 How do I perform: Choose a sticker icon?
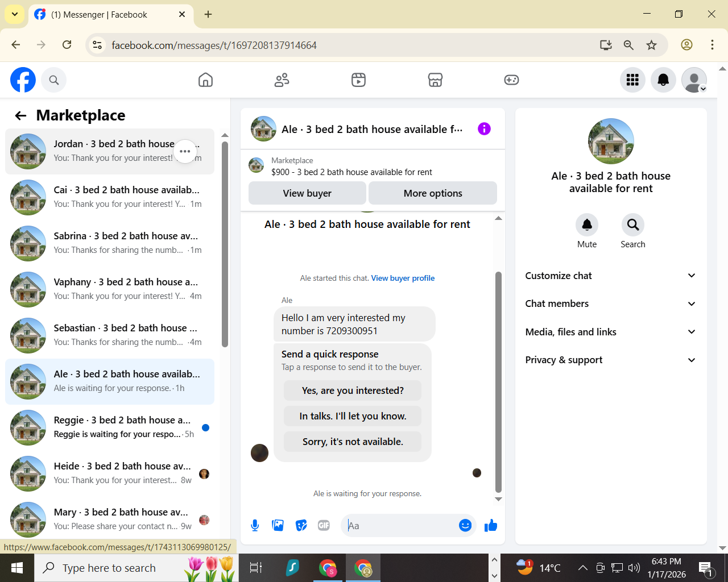301,526
